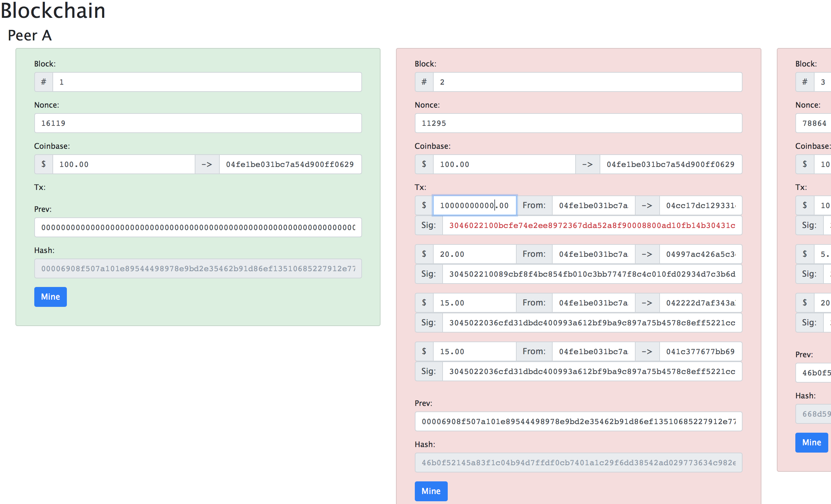The width and height of the screenshot is (831, 504).
Task: Edit block 1 coinbase amount 100.00
Action: pos(124,164)
